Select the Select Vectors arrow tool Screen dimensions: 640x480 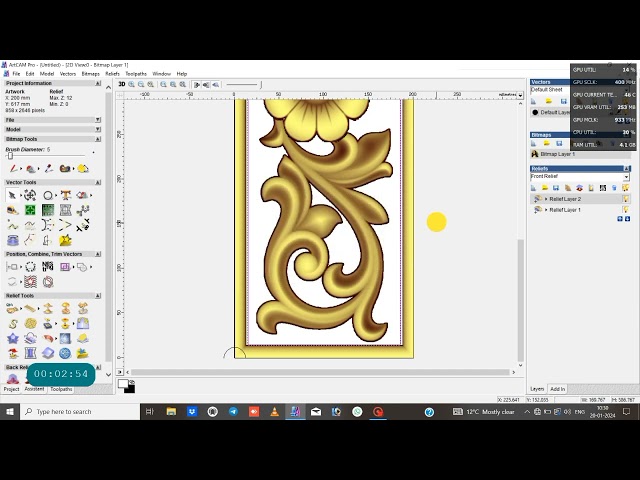pyautogui.click(x=12, y=196)
